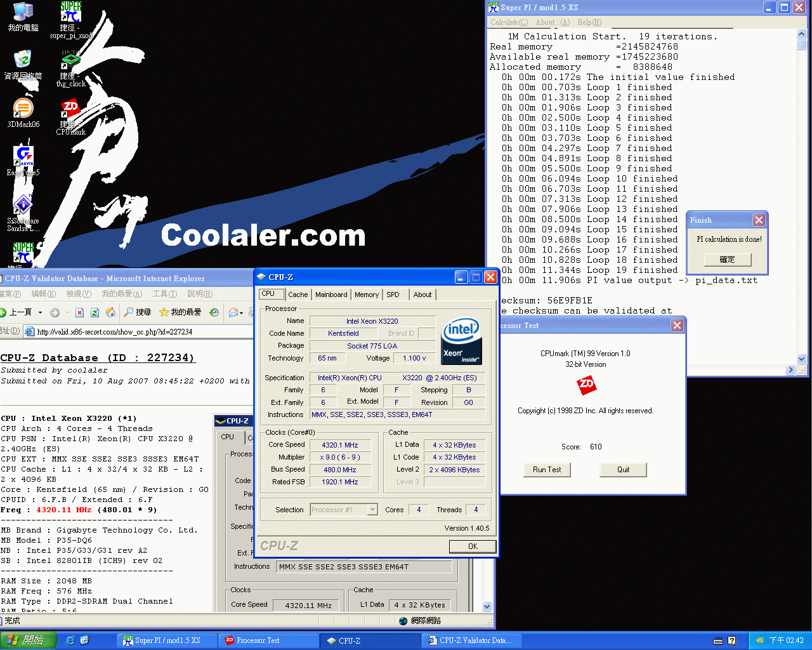Open the Processor selection dropdown in CPU-Z
This screenshot has height=650, width=812.
tap(372, 510)
